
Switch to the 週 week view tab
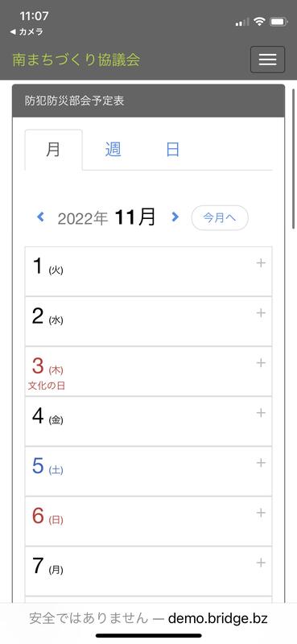click(113, 150)
